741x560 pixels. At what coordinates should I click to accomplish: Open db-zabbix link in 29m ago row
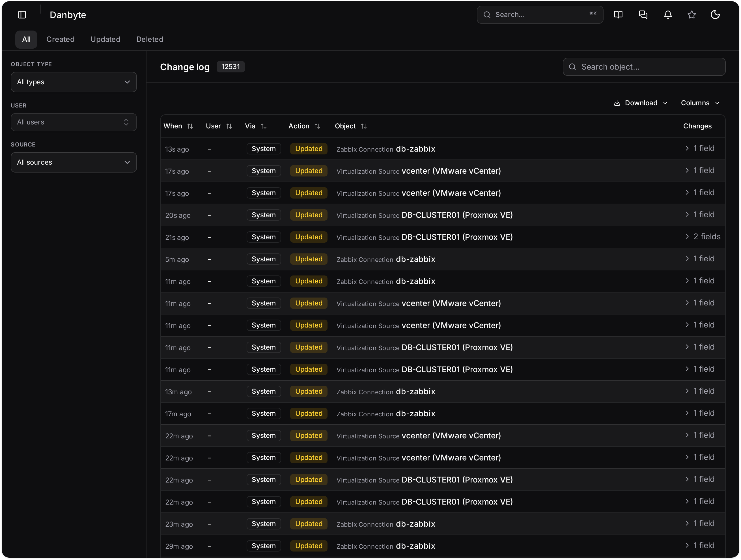coord(415,546)
